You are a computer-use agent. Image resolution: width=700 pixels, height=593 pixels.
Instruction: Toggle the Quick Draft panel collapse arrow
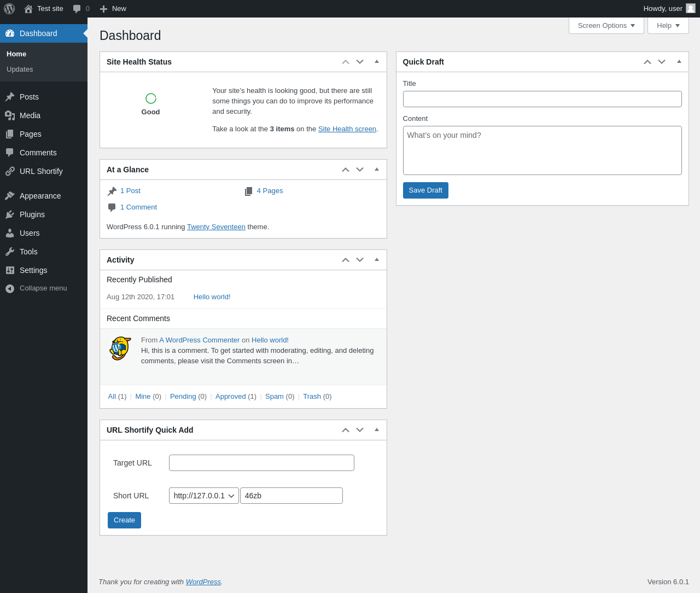coord(679,62)
